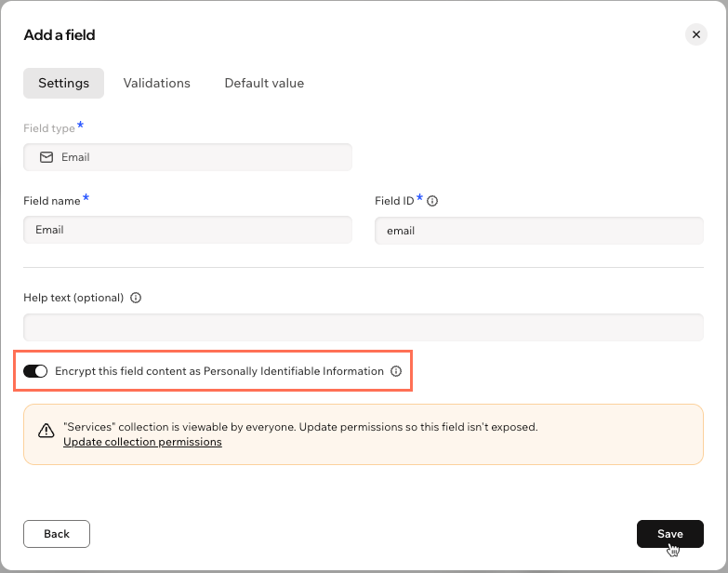
Task: Switch to the Settings tab
Action: tap(63, 83)
